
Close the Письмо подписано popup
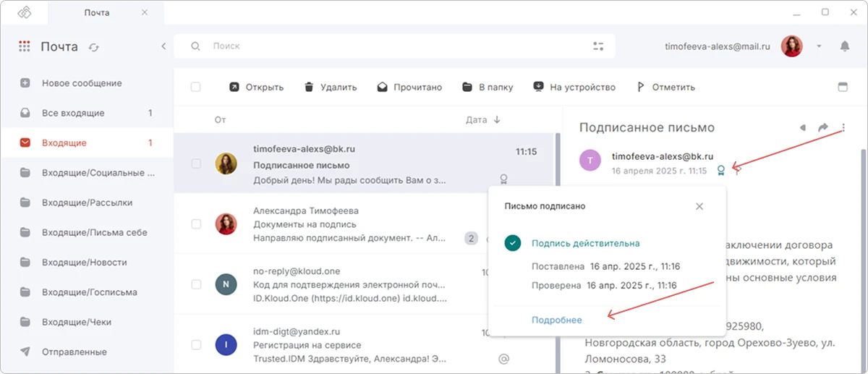699,206
